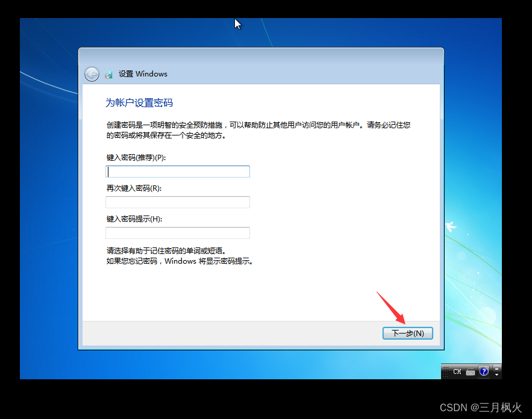Viewport: 532px width, 419px height.
Task: Go back with the round arrow button
Action: (92, 74)
